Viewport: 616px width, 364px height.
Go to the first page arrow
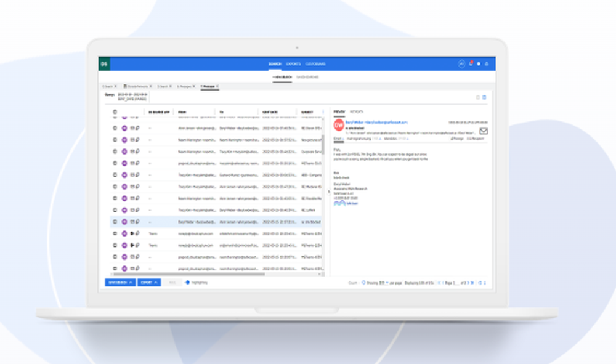point(439,283)
